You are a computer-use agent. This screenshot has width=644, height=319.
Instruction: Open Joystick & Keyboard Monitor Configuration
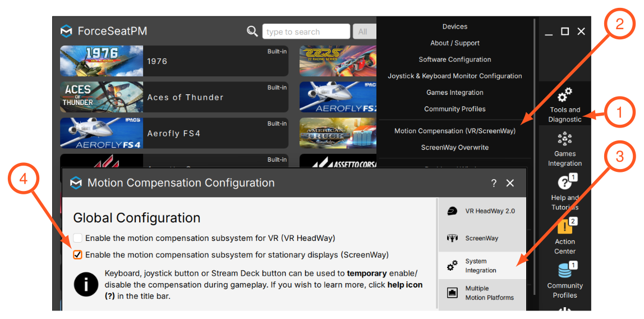tap(454, 76)
